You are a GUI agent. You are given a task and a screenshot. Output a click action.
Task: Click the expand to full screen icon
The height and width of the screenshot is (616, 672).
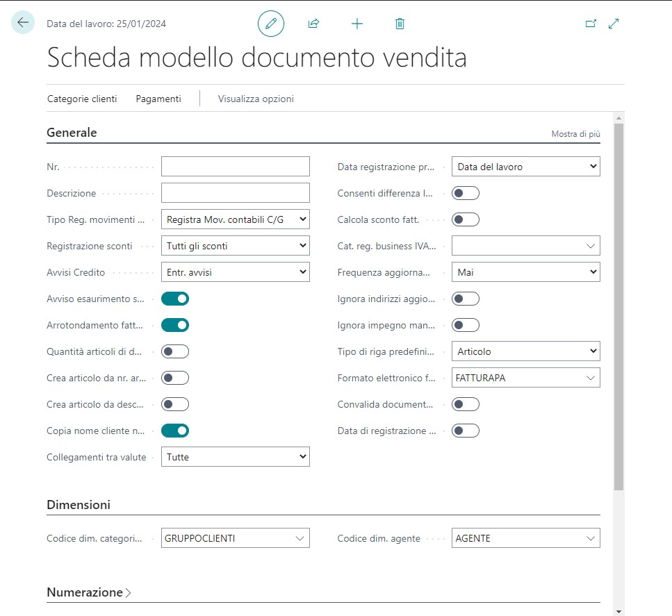pos(614,24)
